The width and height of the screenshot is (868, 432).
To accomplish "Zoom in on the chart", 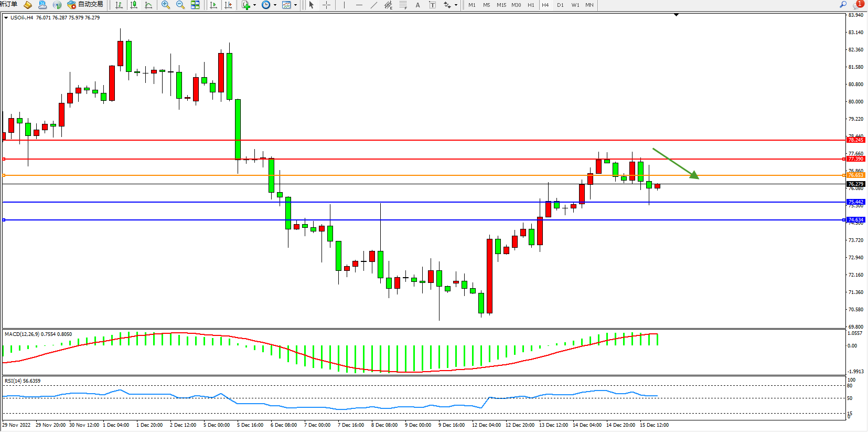I will click(x=166, y=5).
